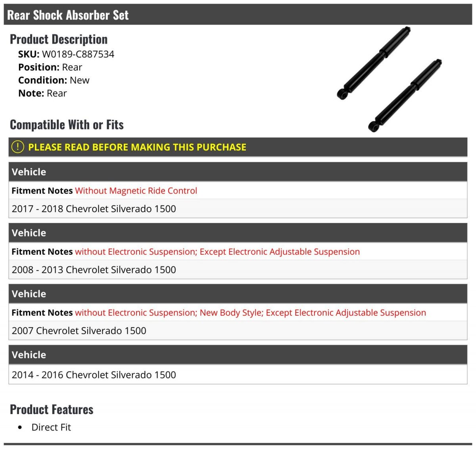The image size is (476, 449).
Task: Select the 2017 - 2018 Chevrolet Silverado 1500 row
Action: [238, 209]
